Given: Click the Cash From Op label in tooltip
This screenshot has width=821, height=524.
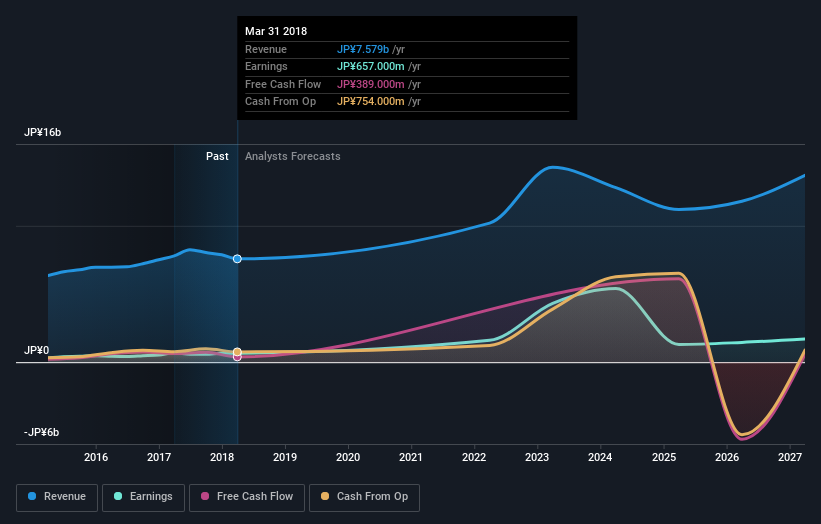Looking at the screenshot, I should (281, 102).
